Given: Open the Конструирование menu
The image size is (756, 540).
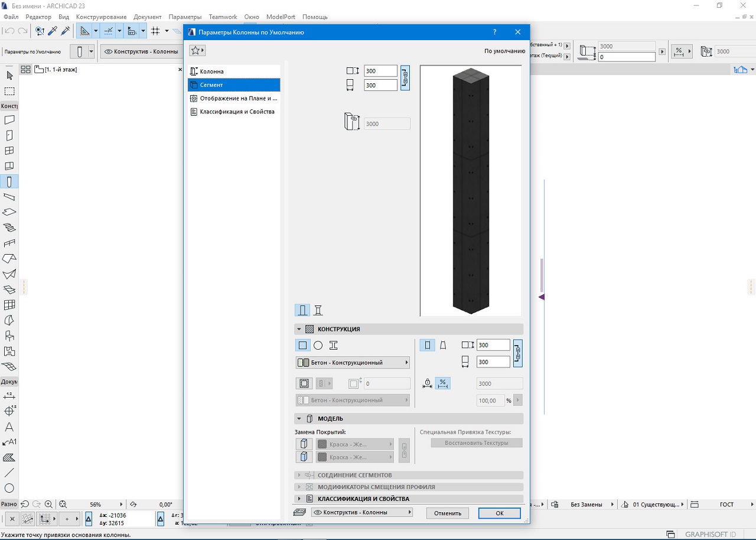Looking at the screenshot, I should click(x=101, y=17).
